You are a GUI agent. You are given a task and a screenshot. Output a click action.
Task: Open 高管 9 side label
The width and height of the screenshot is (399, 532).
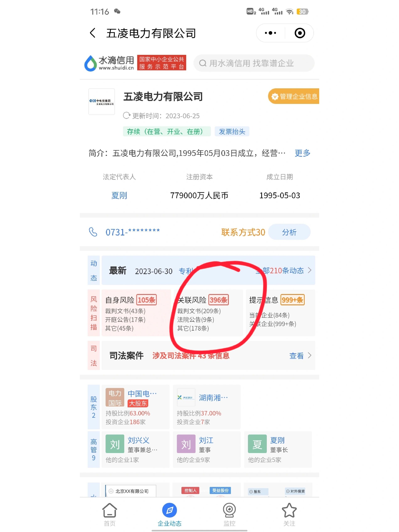[94, 449]
